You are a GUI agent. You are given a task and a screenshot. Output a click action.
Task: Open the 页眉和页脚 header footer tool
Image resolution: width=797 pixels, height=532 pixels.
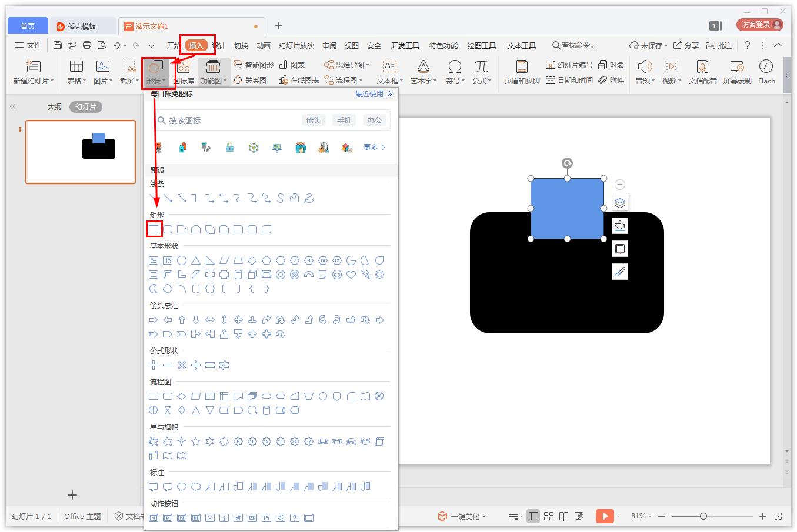521,66
